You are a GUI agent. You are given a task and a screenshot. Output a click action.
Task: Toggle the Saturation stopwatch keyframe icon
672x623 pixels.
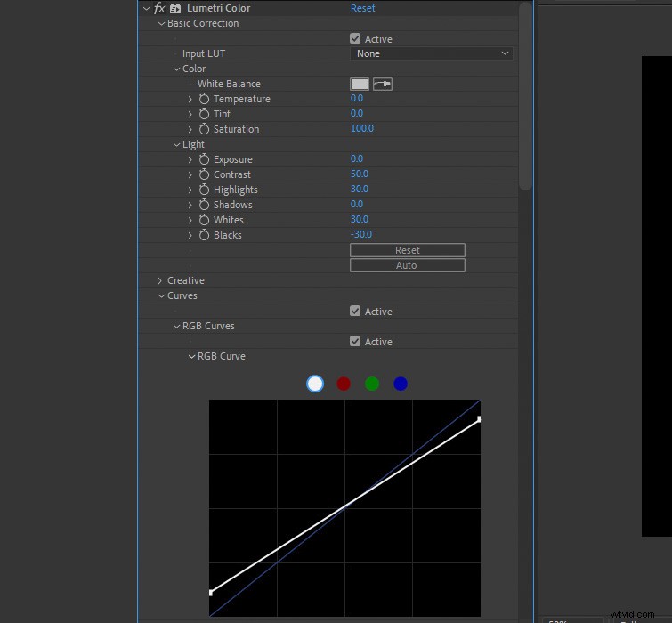click(204, 129)
